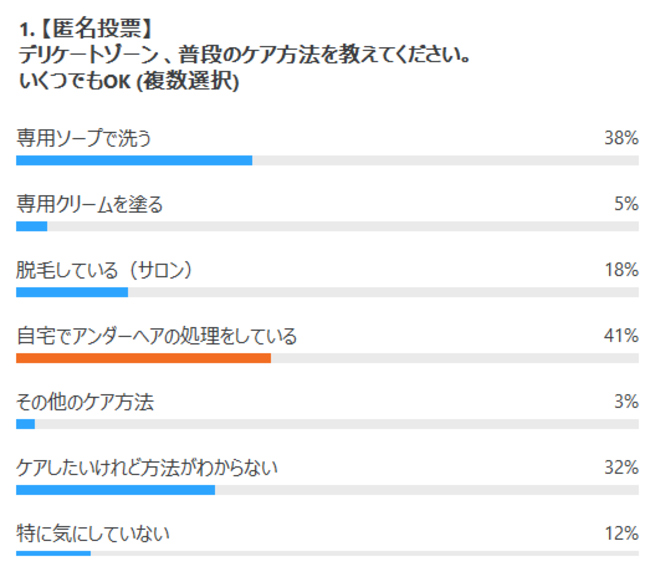Click the blue bar for 脱毛している（サロン）
Viewport: 650px width, 582px height.
point(72,292)
